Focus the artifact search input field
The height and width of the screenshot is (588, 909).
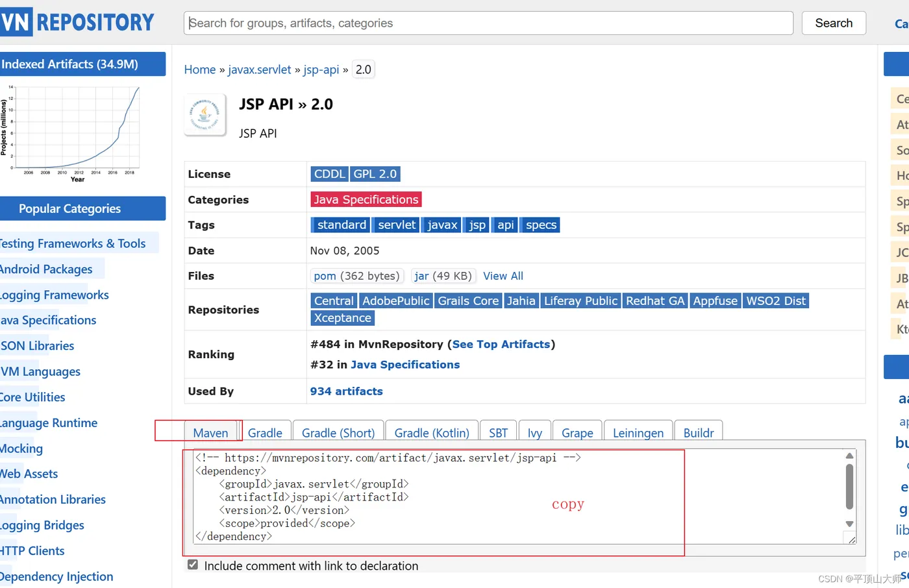tap(488, 23)
